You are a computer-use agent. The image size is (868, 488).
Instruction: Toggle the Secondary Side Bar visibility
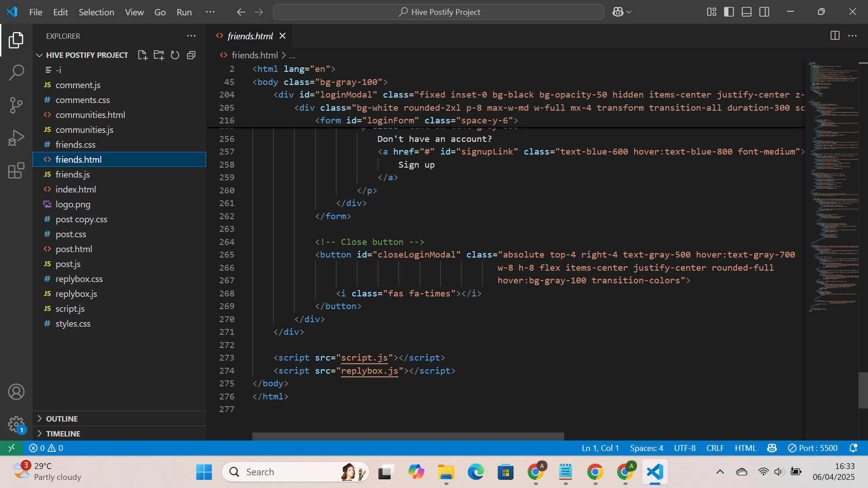pyautogui.click(x=764, y=12)
